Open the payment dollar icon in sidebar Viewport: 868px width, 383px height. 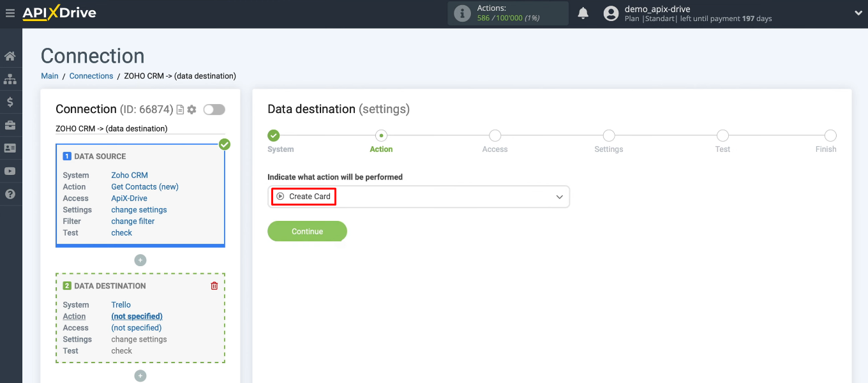[10, 101]
